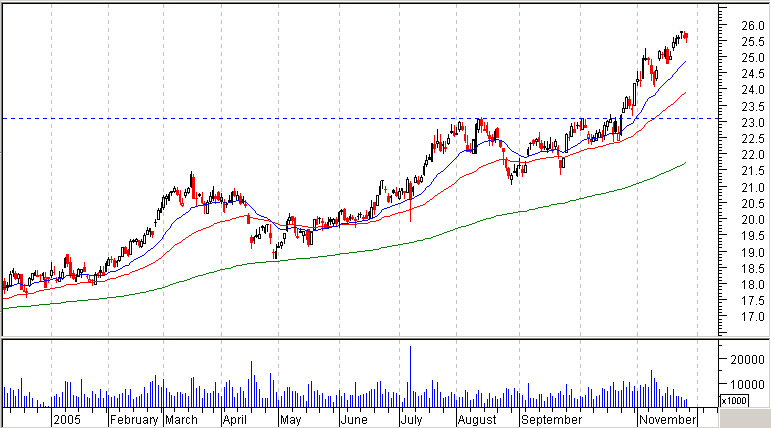Select the 24.0 price level label

tap(753, 91)
